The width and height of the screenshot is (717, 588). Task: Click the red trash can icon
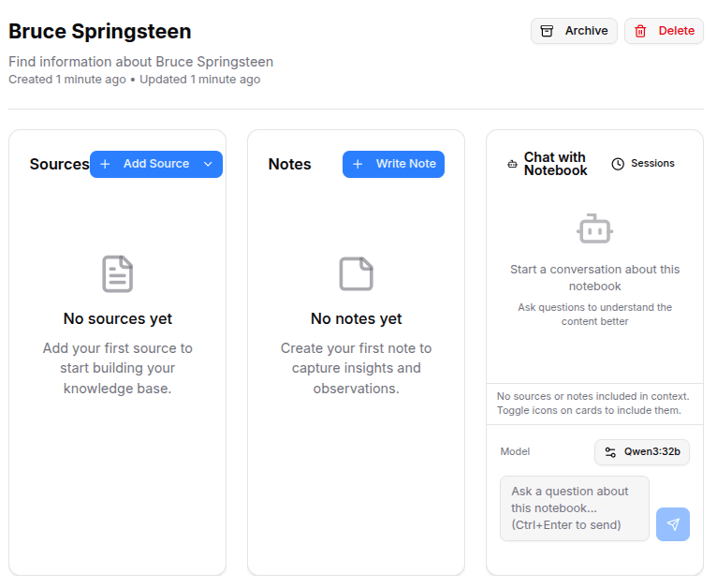(x=641, y=31)
